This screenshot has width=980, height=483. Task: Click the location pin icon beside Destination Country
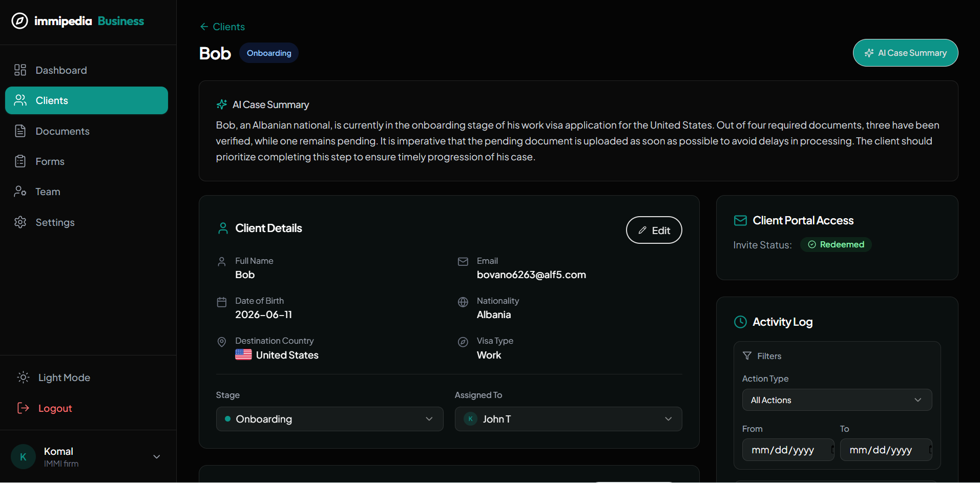pyautogui.click(x=222, y=342)
